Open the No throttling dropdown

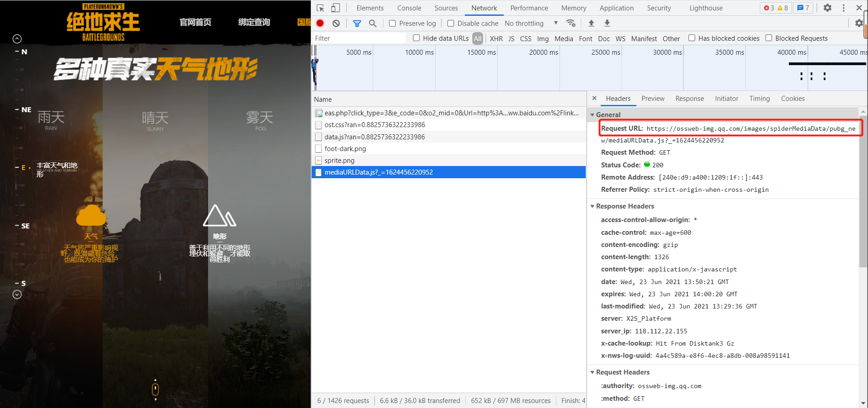pos(531,23)
